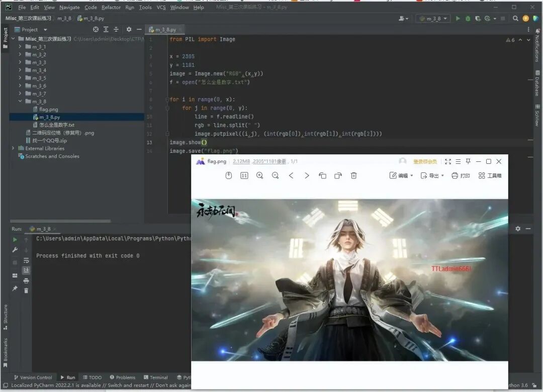Image resolution: width=543 pixels, height=392 pixels.
Task: Open the Refactor menu
Action: (x=111, y=7)
